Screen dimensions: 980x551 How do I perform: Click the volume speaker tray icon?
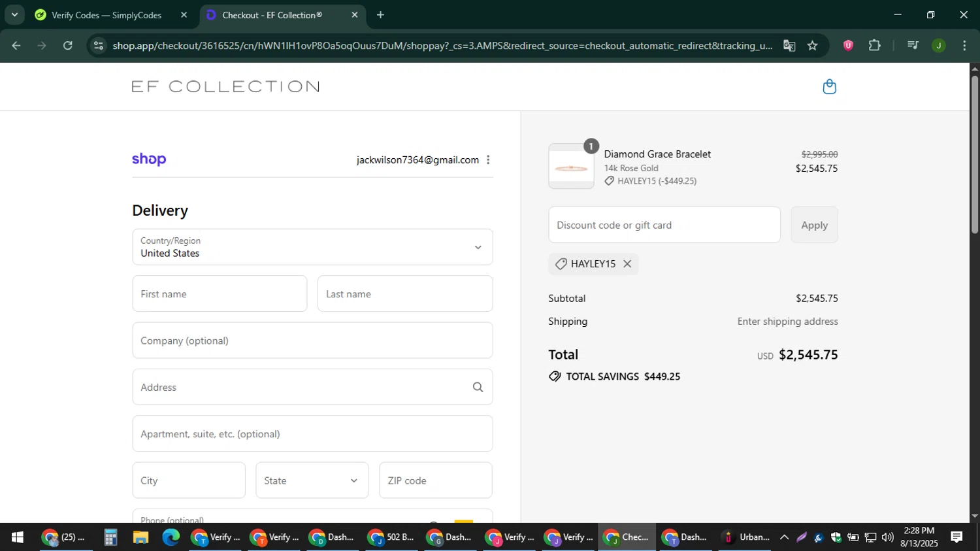pyautogui.click(x=887, y=537)
